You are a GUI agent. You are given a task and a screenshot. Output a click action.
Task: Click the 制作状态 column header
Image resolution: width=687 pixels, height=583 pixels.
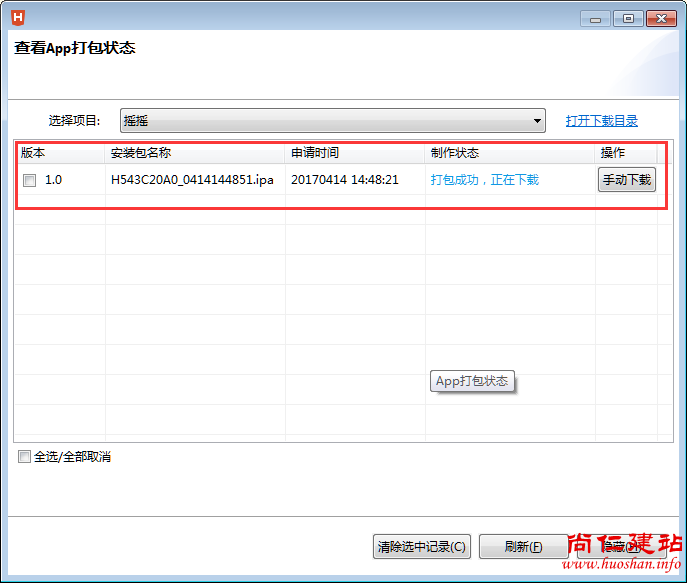coord(455,153)
